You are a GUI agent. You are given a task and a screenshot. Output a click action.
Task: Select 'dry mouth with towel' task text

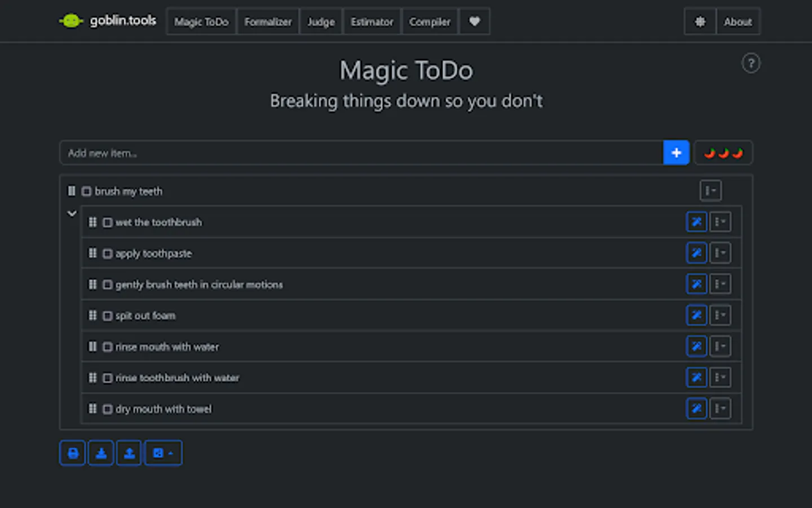pyautogui.click(x=164, y=409)
